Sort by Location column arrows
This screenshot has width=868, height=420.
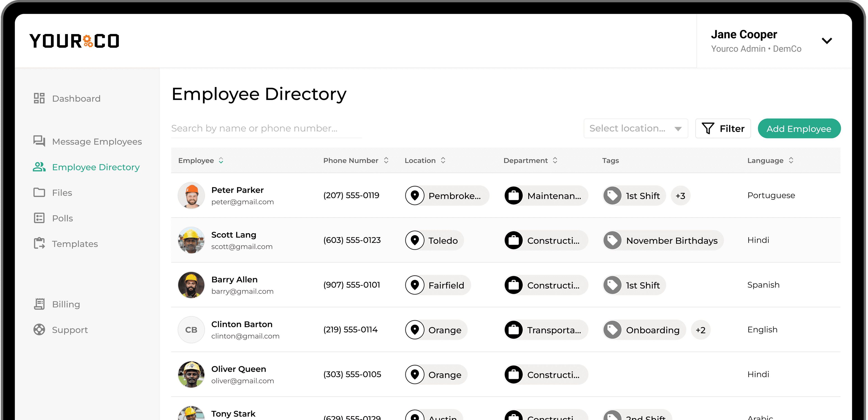click(443, 160)
